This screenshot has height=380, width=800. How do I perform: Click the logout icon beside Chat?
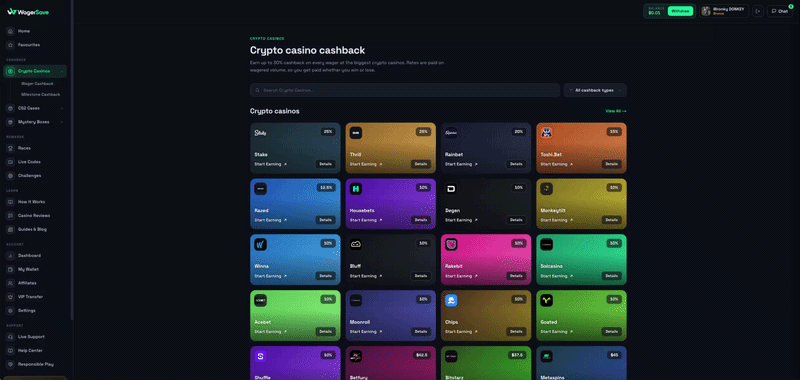pyautogui.click(x=758, y=11)
